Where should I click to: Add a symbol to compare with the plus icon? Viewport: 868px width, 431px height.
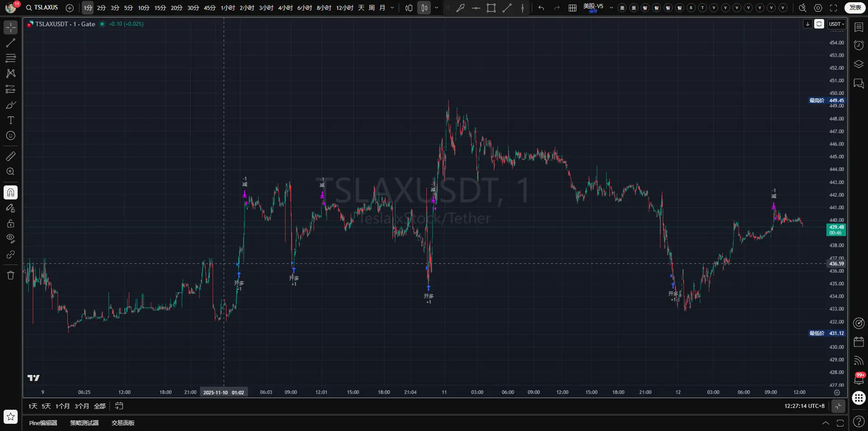pos(70,8)
